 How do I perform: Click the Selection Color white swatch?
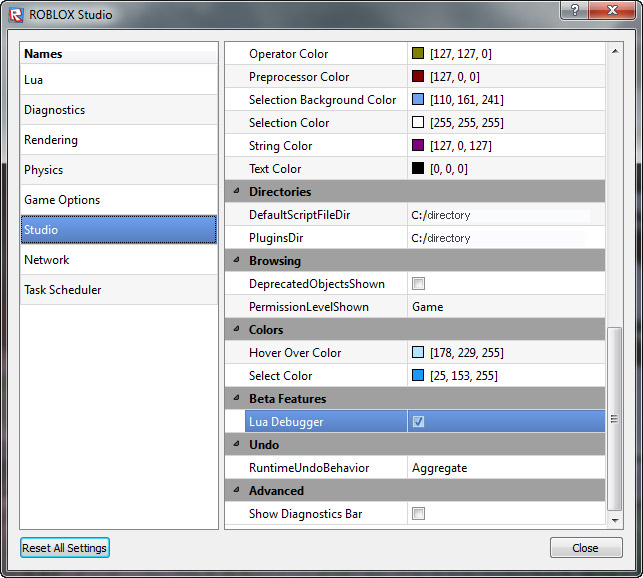pyautogui.click(x=418, y=122)
